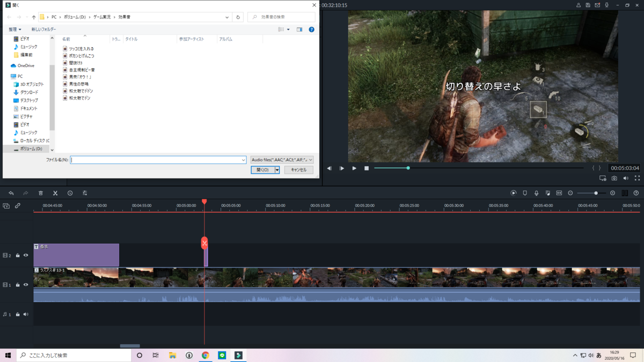This screenshot has height=362, width=644.
Task: Delete selected clip with trash icon
Action: pyautogui.click(x=40, y=193)
